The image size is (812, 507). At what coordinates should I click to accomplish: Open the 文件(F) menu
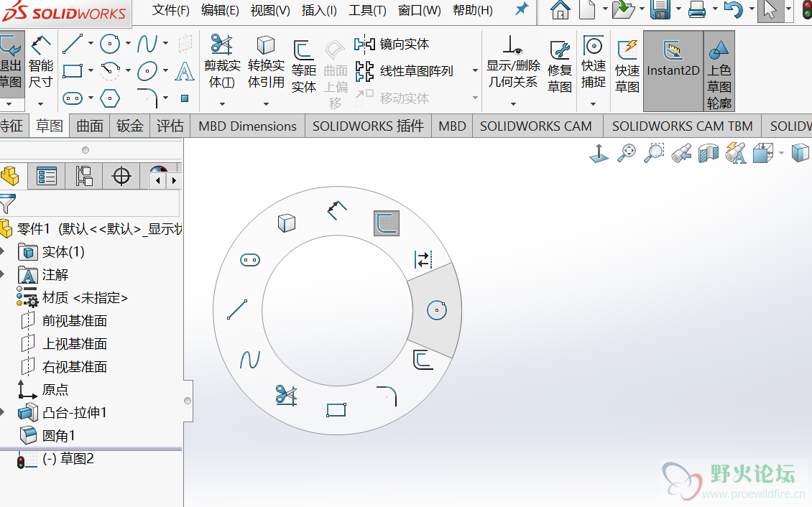tap(171, 10)
